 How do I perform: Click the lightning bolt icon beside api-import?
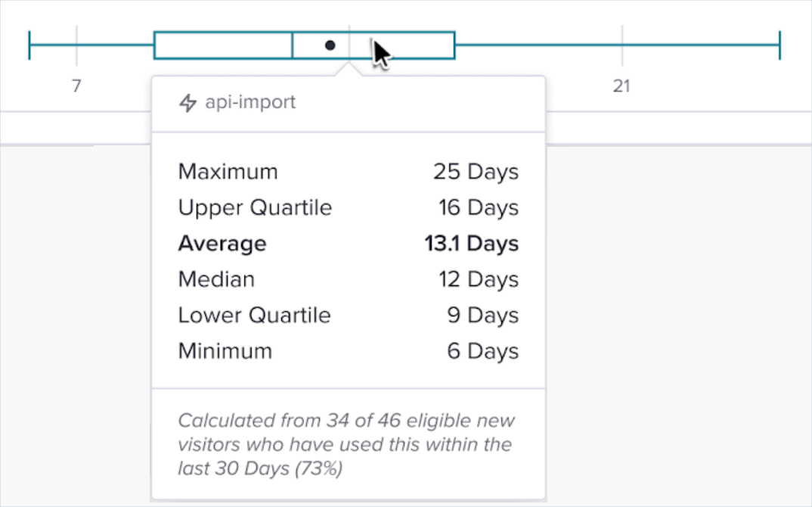tap(188, 103)
